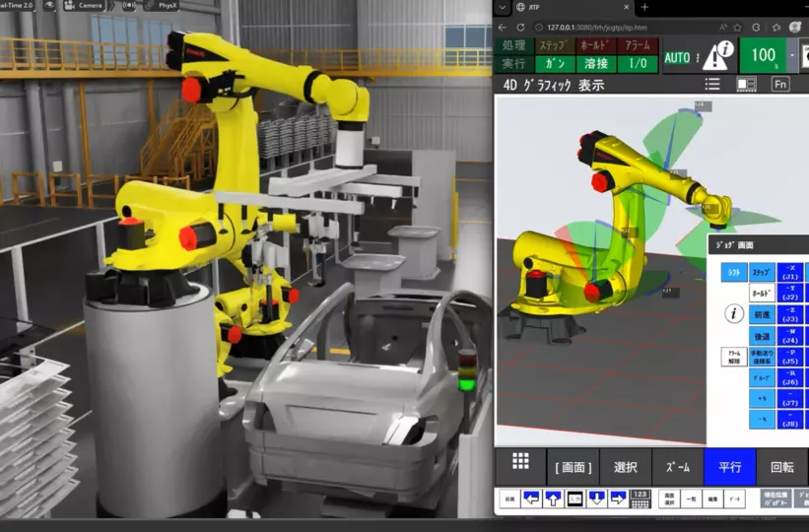Select the [画面] softkey

[x=573, y=467]
